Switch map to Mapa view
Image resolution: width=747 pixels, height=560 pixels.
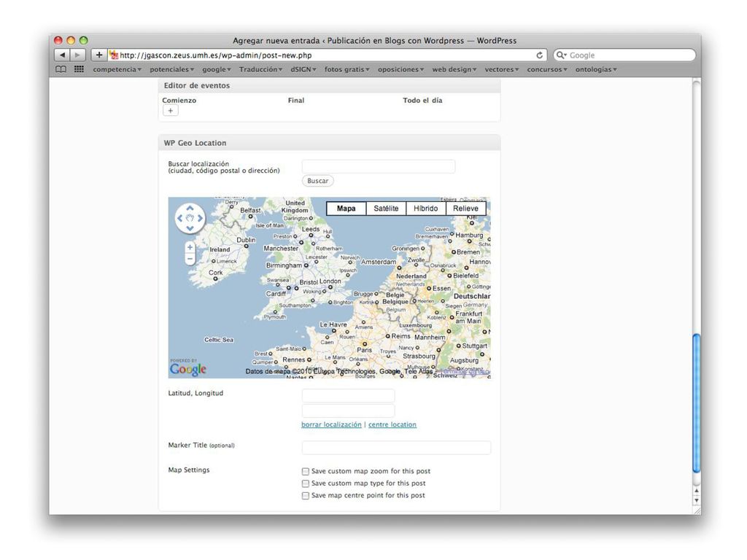coord(347,209)
